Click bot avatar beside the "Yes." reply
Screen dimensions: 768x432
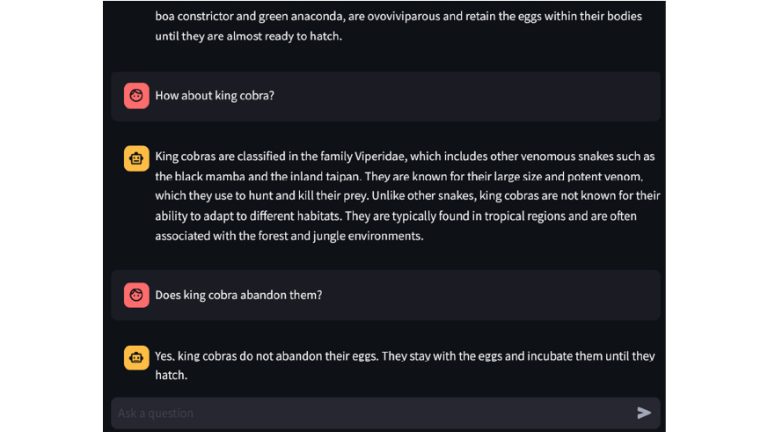[136, 357]
